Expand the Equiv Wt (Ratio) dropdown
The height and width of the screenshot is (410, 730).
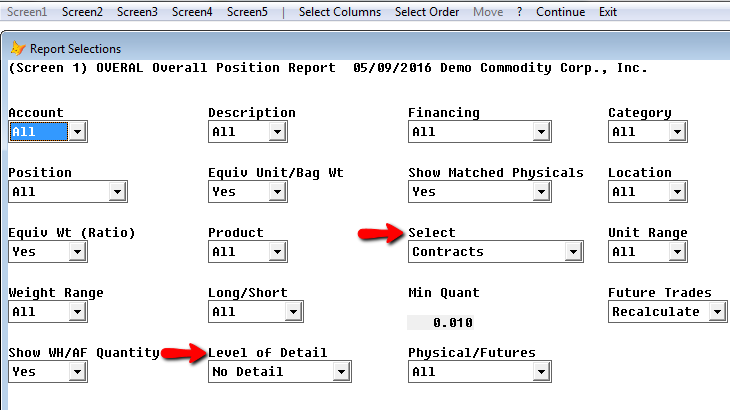(77, 252)
